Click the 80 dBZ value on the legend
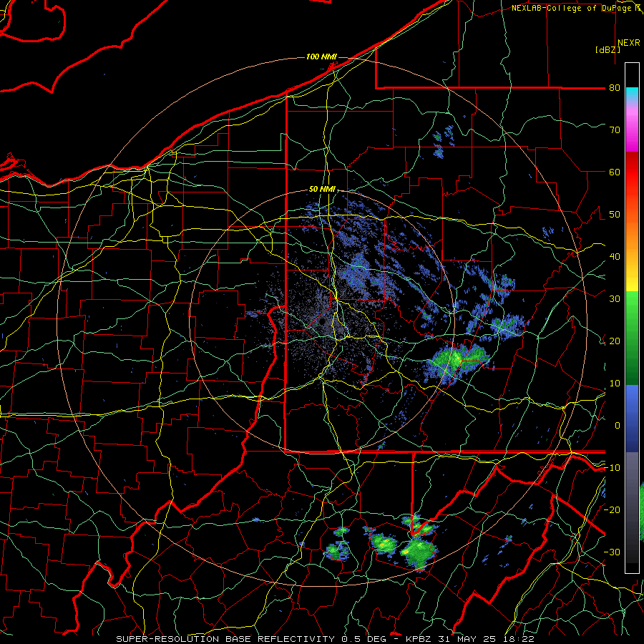This screenshot has width=644, height=644. [x=615, y=88]
